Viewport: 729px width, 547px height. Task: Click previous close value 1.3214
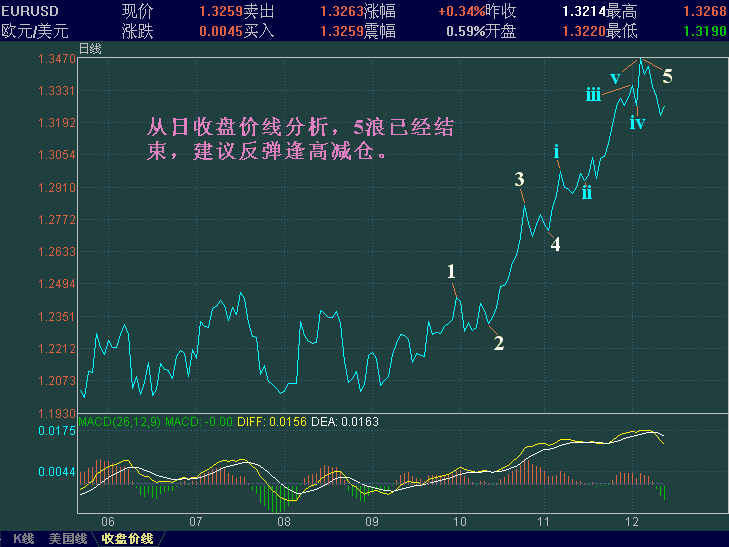(584, 11)
